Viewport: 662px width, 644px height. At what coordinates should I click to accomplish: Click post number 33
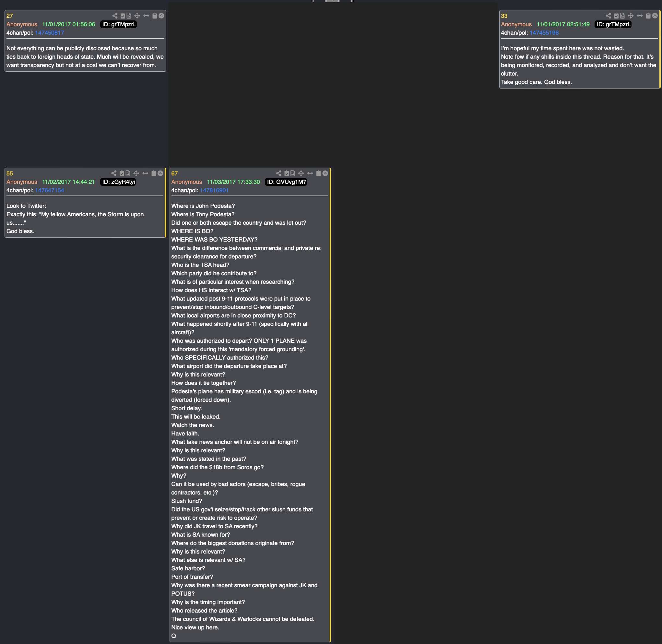pos(504,16)
